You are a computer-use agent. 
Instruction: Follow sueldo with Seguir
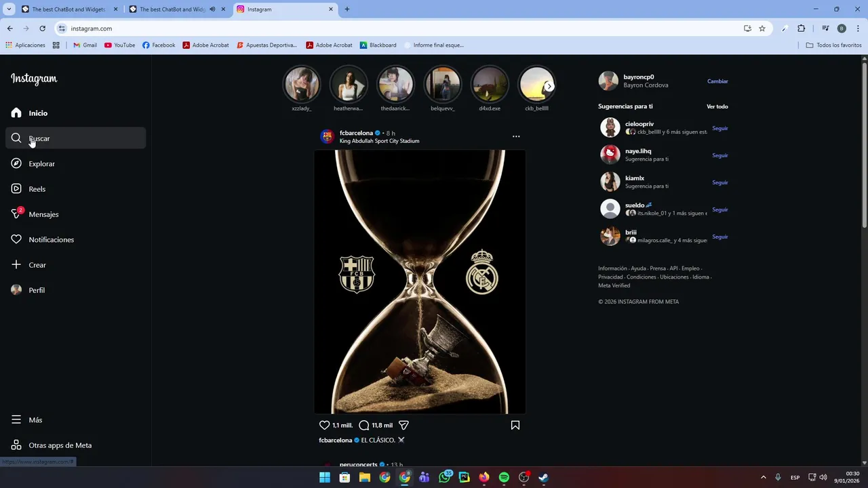click(x=720, y=209)
